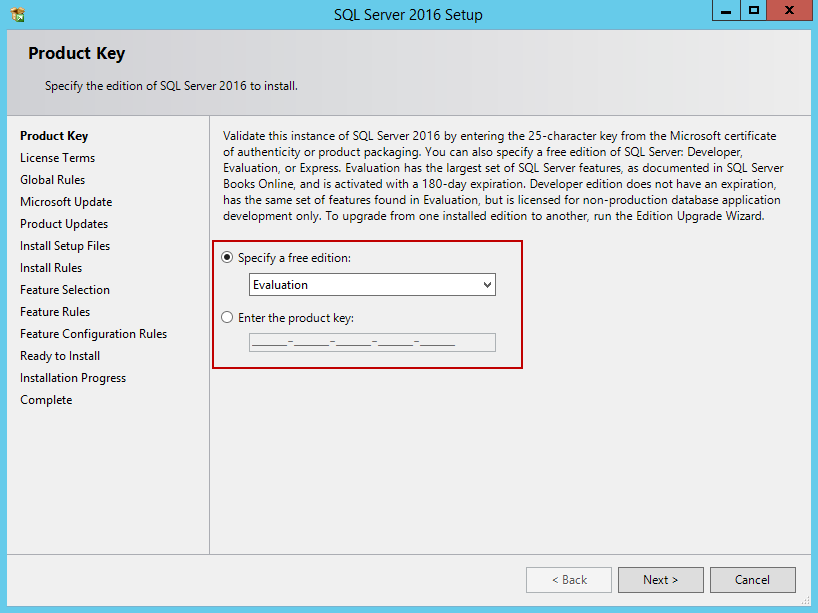Select the 'Specify a free edition' radio button
This screenshot has width=818, height=613.
227,257
